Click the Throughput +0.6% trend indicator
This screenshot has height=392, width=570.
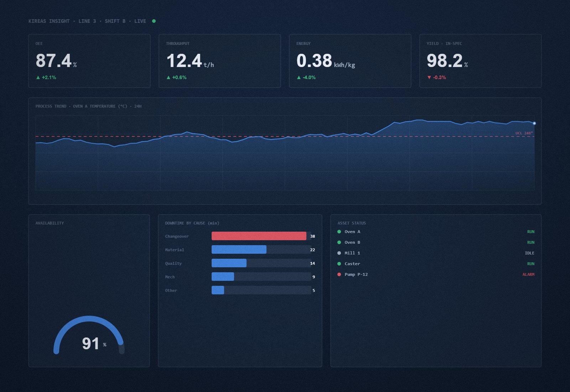pos(176,77)
